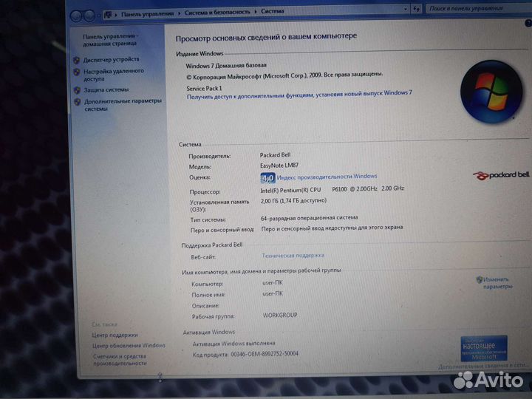Click the Microsoft Corp. 2009 copyright text

pos(284,75)
